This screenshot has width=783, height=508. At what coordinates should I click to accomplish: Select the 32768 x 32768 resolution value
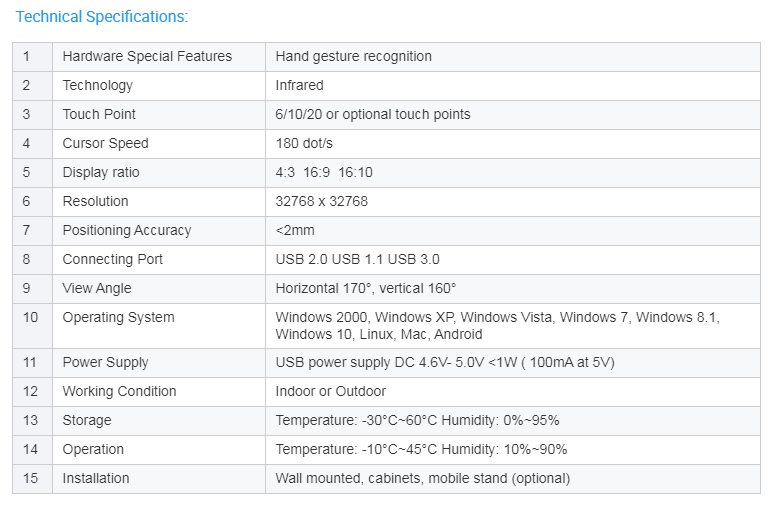tap(322, 201)
